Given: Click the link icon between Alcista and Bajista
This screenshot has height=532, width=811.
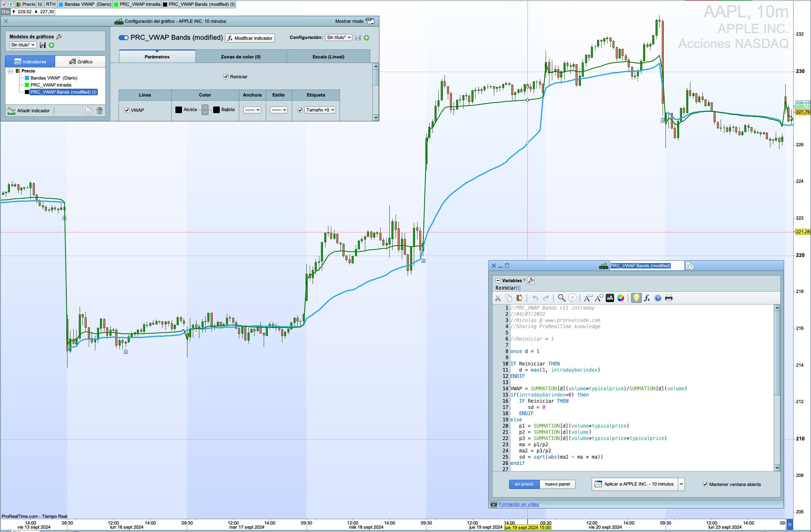Looking at the screenshot, I should click(205, 110).
